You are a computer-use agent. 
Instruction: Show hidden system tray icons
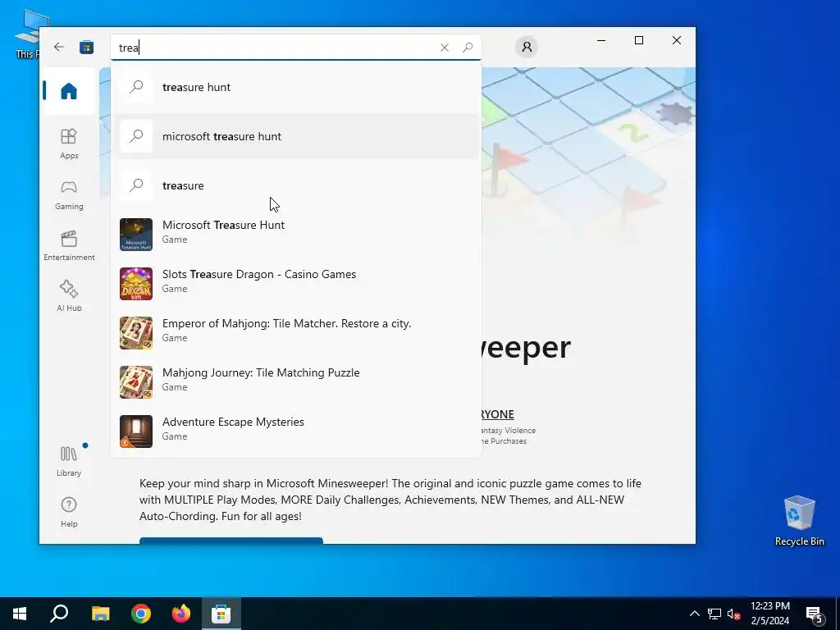[694, 614]
